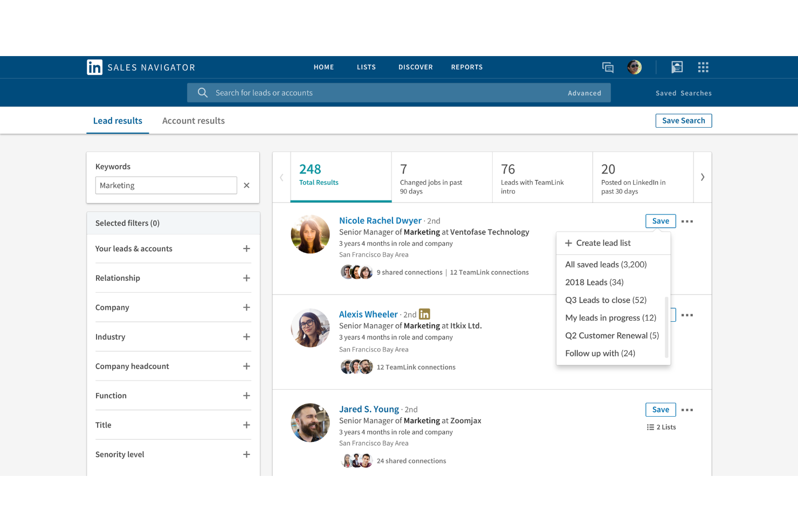This screenshot has height=532, width=798.
Task: Click the 2 Lists icon under Jared S. Young
Action: click(650, 427)
